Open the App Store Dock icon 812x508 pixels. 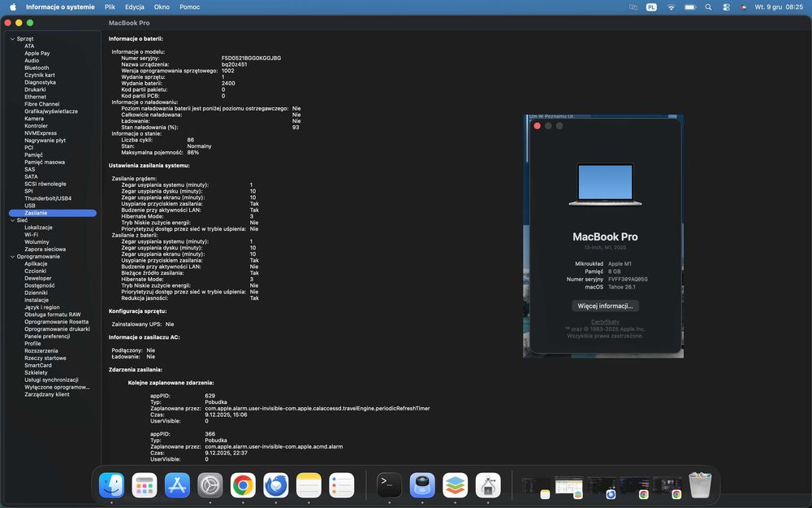tap(177, 485)
